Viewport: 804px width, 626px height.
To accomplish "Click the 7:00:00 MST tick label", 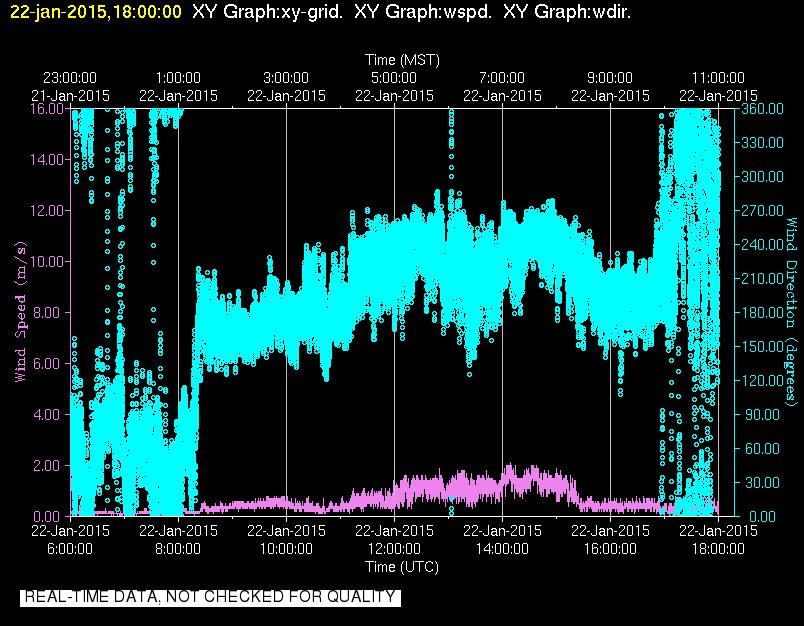I will click(502, 78).
